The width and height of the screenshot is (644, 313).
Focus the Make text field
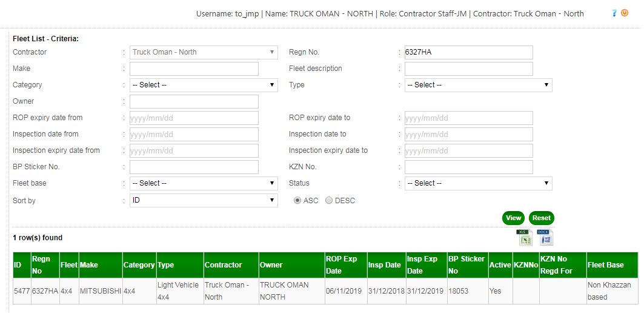point(194,69)
